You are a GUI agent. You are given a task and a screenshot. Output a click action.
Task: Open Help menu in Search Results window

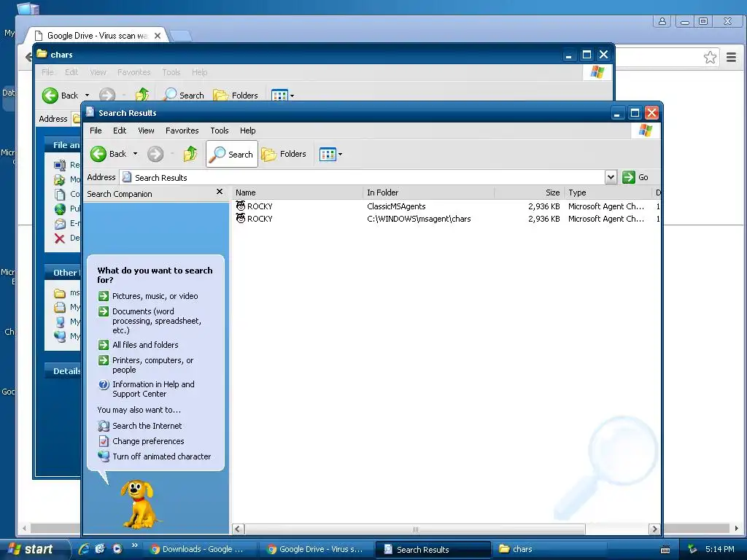tap(247, 131)
